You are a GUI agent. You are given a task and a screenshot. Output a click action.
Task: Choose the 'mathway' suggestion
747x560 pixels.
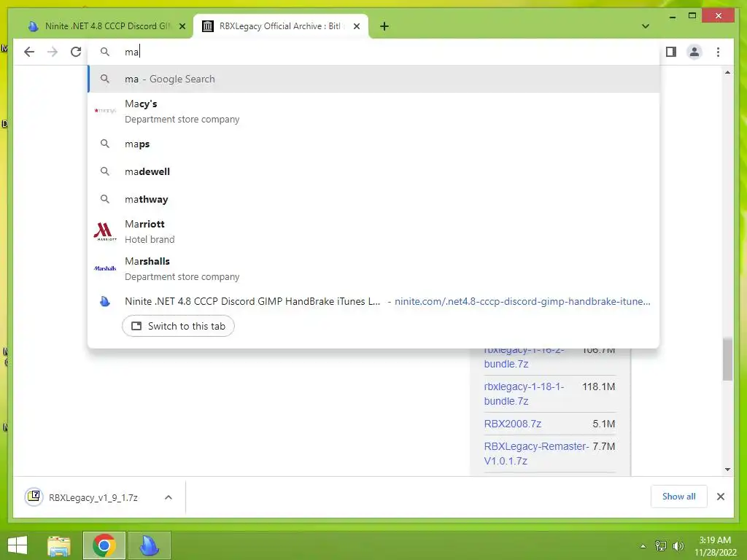pos(374,199)
